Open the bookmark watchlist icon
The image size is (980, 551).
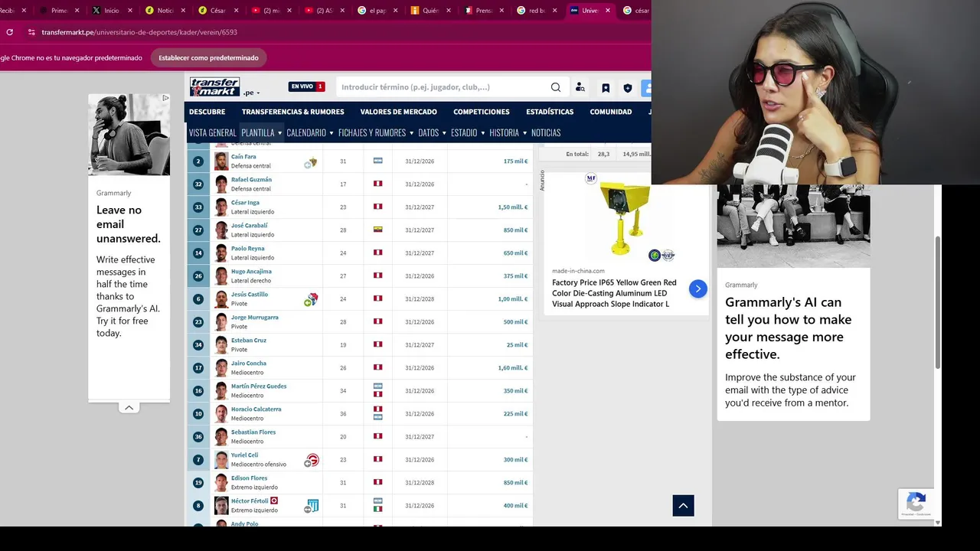(x=606, y=88)
